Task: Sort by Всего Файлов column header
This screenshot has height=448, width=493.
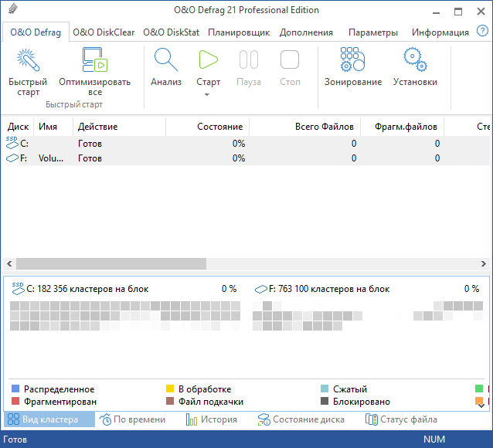Action: (305, 127)
